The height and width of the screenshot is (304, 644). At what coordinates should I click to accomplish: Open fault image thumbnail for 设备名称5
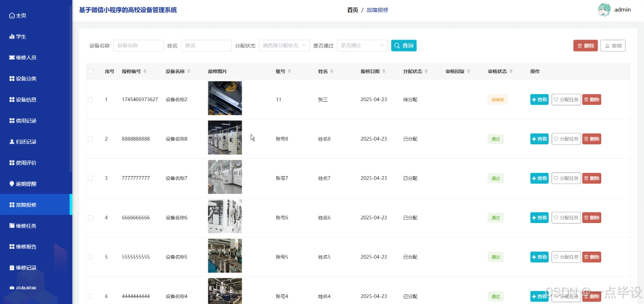(225, 256)
